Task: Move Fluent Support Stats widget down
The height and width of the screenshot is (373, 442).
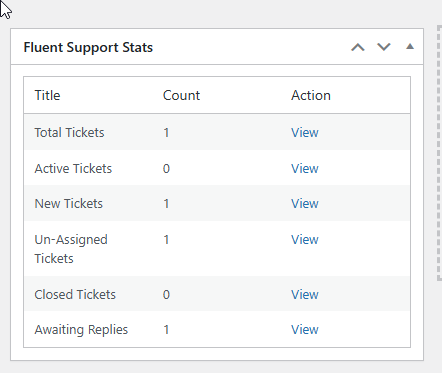Action: click(384, 47)
